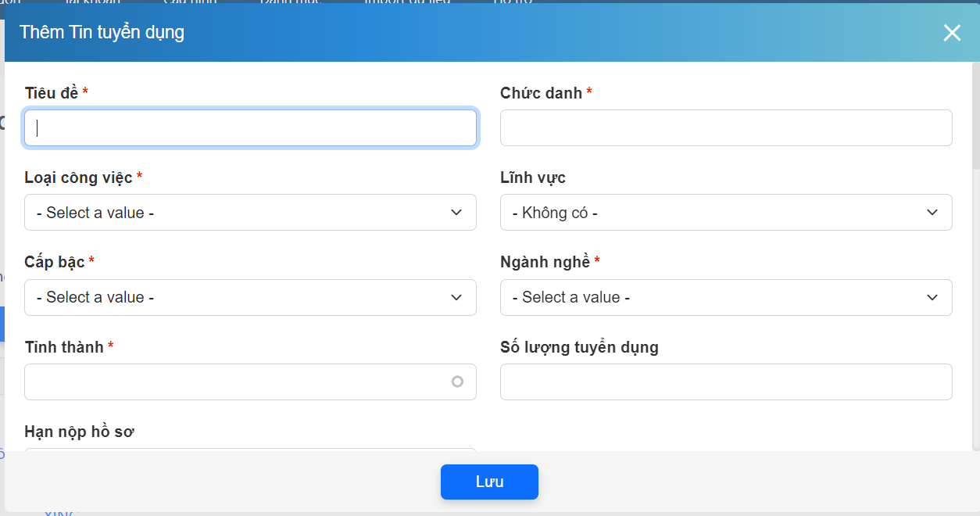This screenshot has width=980, height=516.
Task: Click into the Chức danh input field
Action: pyautogui.click(x=725, y=128)
